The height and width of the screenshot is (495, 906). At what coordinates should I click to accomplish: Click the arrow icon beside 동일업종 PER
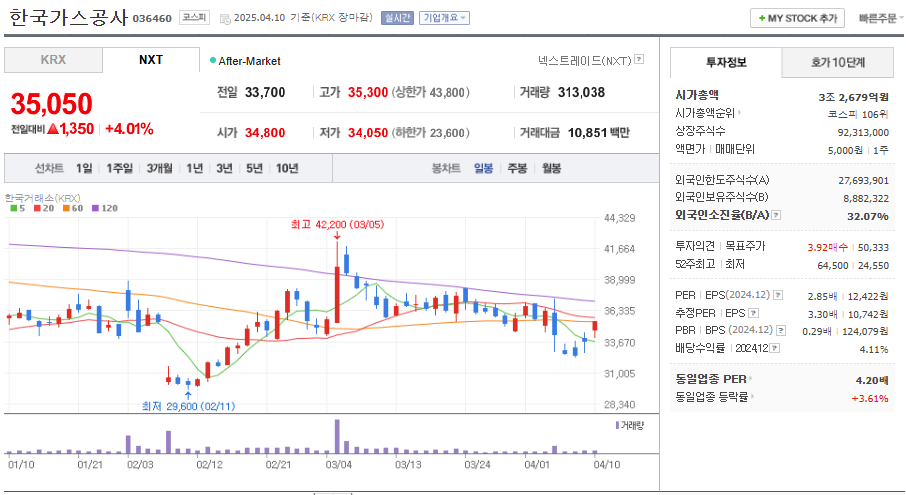751,379
